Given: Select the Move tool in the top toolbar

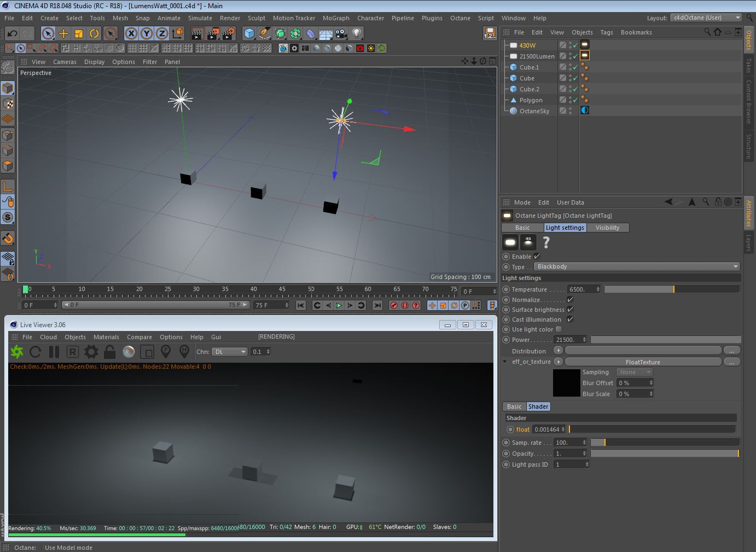Looking at the screenshot, I should point(63,33).
